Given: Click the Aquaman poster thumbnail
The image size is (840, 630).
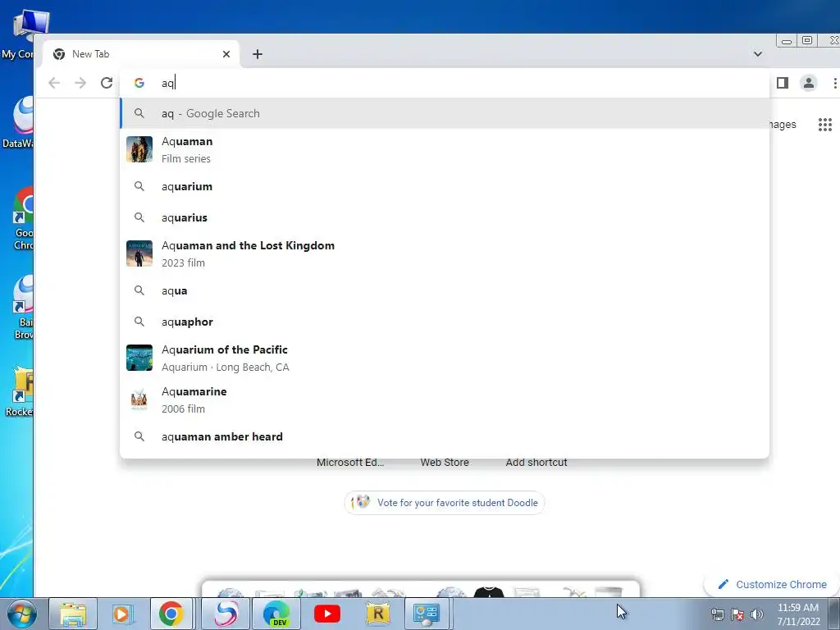Looking at the screenshot, I should (x=139, y=149).
